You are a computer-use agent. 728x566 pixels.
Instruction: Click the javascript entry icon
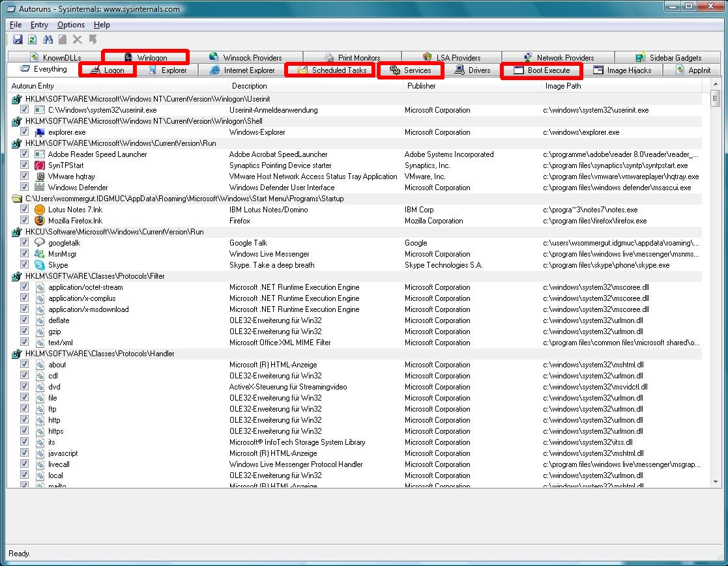40,453
